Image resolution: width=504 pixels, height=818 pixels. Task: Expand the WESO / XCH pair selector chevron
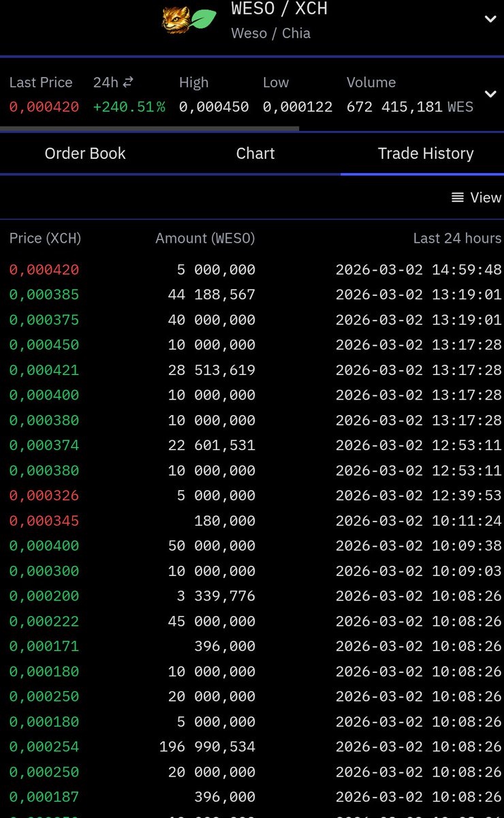pyautogui.click(x=490, y=19)
